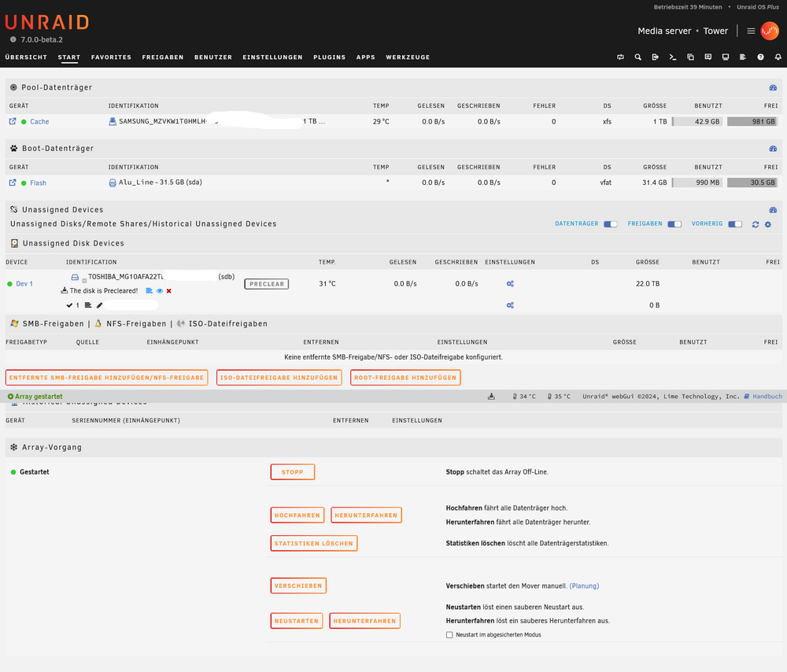787x672 pixels.
Task: View preclear preview via the eye icon
Action: coord(160,291)
